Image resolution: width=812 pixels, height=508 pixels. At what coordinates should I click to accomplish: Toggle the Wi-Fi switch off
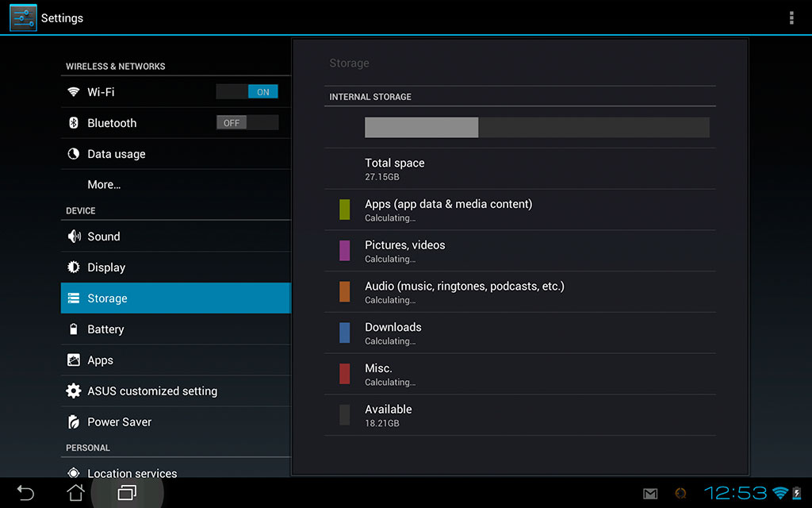(247, 92)
